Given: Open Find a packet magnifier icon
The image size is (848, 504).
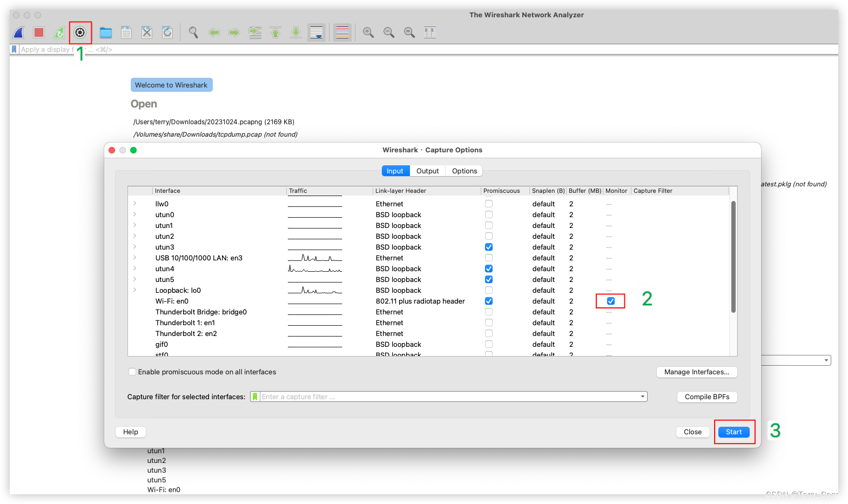Looking at the screenshot, I should pos(193,32).
